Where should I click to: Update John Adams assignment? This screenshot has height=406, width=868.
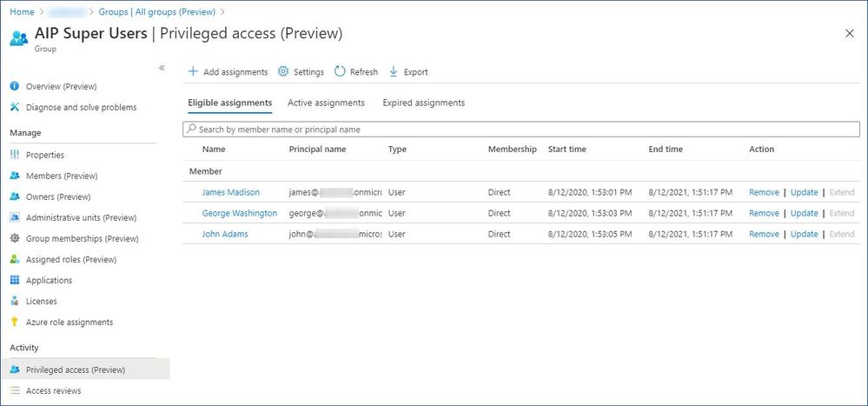804,234
